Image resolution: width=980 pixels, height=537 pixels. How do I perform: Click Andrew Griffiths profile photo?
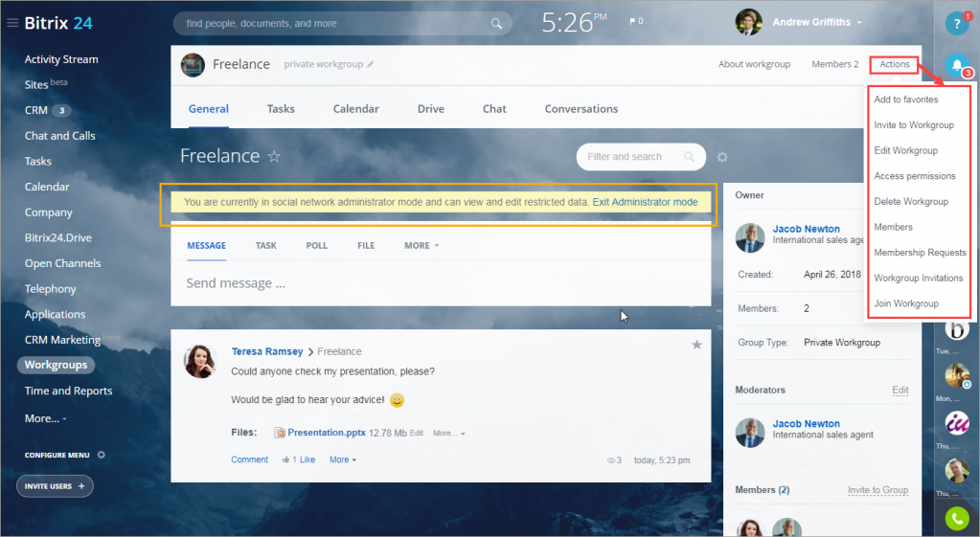coord(749,22)
